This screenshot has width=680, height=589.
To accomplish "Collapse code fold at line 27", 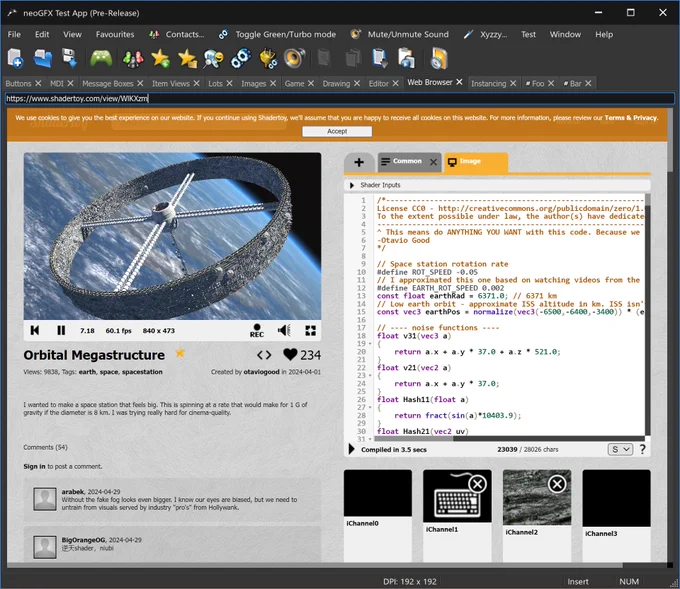I will (370, 407).
